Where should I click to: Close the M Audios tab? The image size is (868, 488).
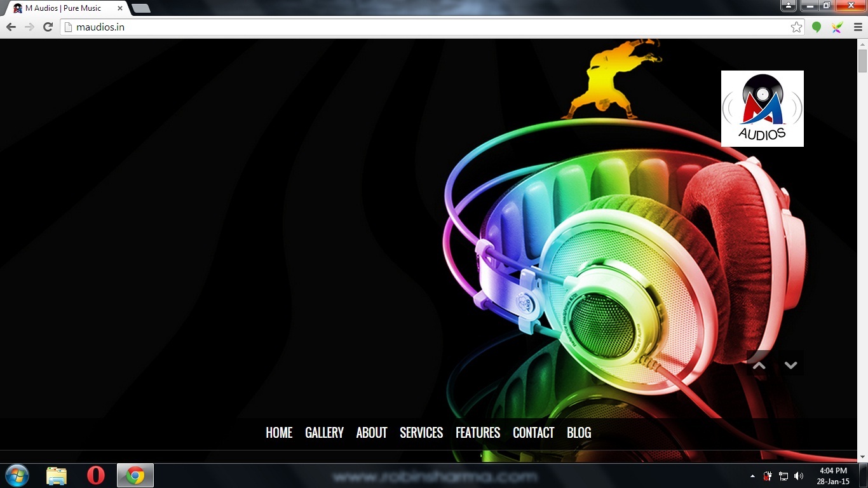click(120, 8)
